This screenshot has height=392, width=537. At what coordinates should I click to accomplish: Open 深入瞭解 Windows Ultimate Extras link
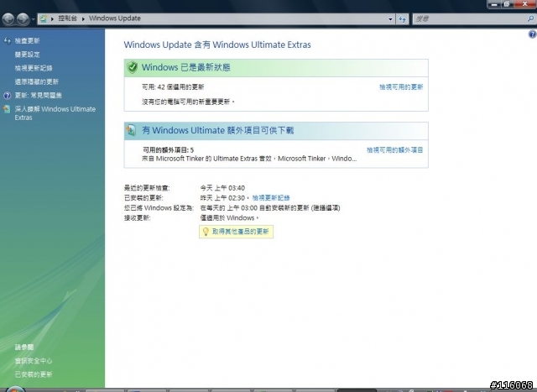click(55, 113)
